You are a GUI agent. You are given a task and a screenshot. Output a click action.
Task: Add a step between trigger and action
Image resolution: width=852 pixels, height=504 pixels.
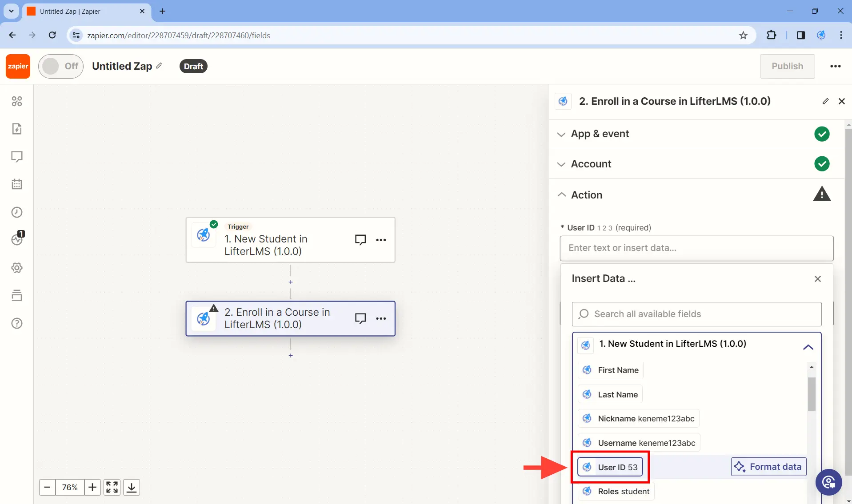(291, 282)
